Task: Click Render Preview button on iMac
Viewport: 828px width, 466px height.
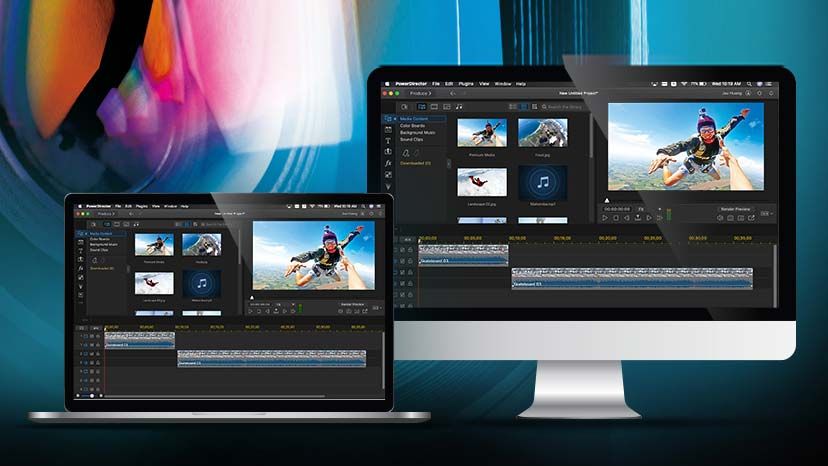Action: click(736, 209)
